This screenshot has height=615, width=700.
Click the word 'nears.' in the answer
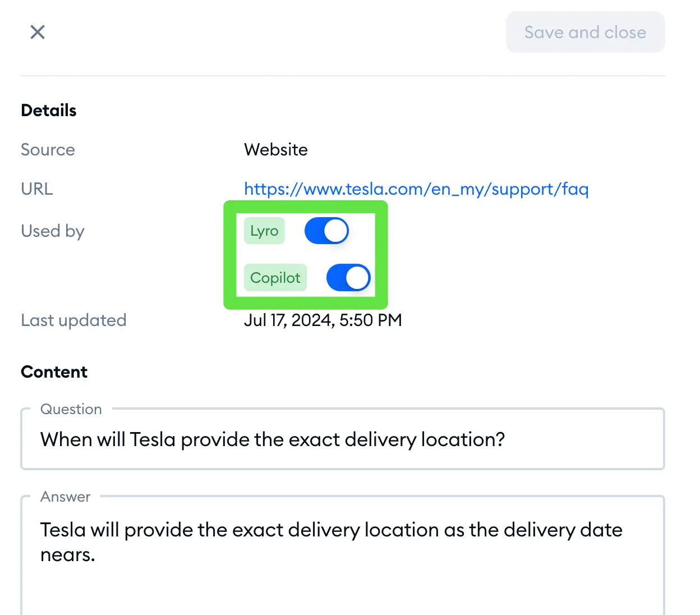pyautogui.click(x=68, y=555)
